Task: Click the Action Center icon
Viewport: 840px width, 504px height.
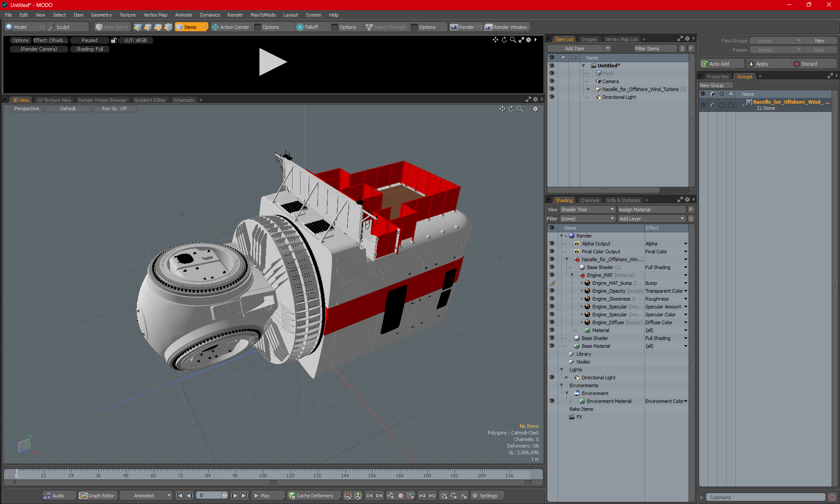Action: point(215,27)
